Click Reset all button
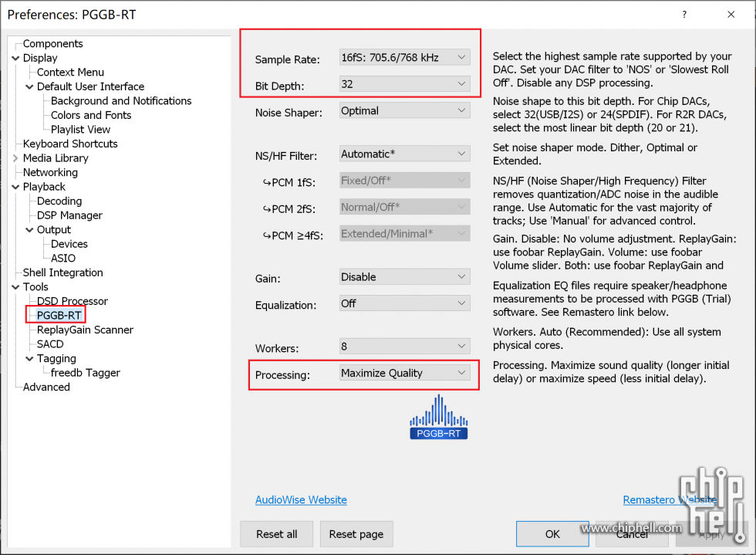The width and height of the screenshot is (756, 555). [x=277, y=534]
